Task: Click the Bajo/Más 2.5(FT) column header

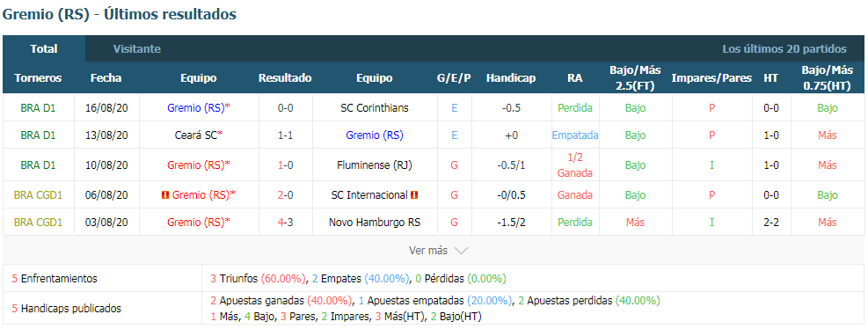Action: click(636, 78)
